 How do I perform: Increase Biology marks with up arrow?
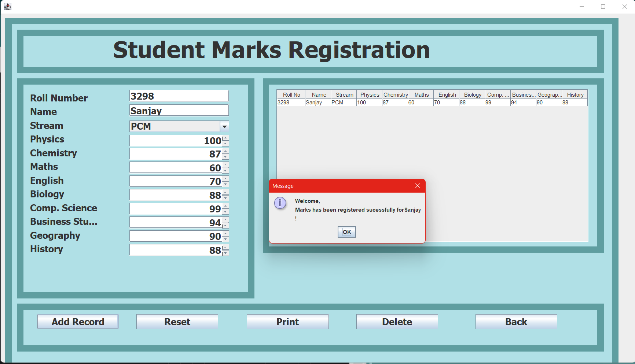[x=225, y=192]
